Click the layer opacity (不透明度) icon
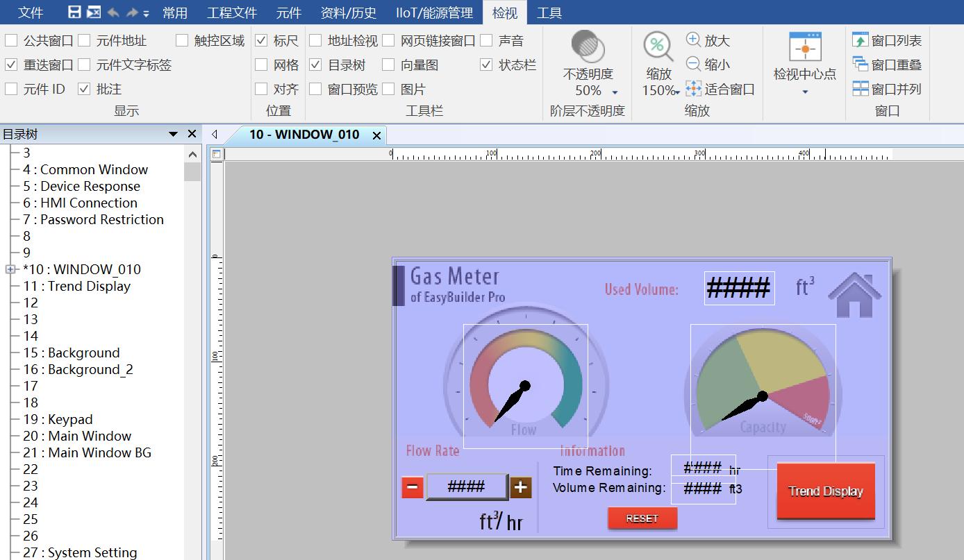The width and height of the screenshot is (964, 560). (x=588, y=46)
